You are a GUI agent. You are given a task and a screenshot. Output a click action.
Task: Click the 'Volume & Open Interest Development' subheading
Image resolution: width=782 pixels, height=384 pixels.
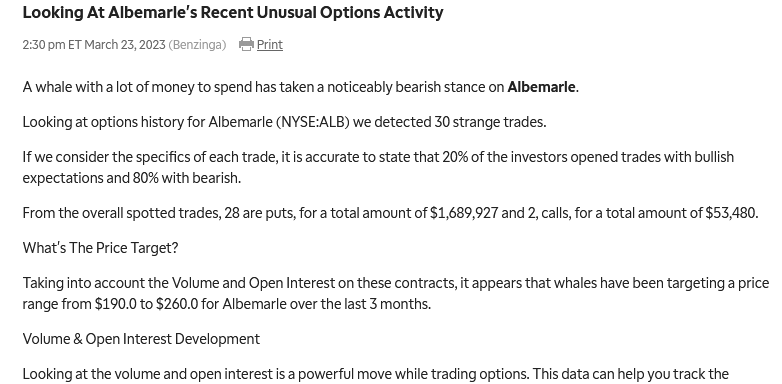(141, 339)
